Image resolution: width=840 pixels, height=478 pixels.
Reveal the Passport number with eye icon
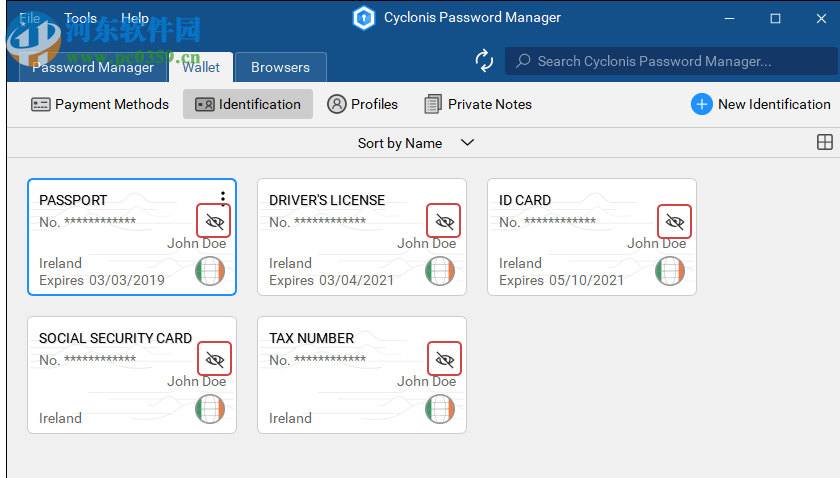[214, 221]
